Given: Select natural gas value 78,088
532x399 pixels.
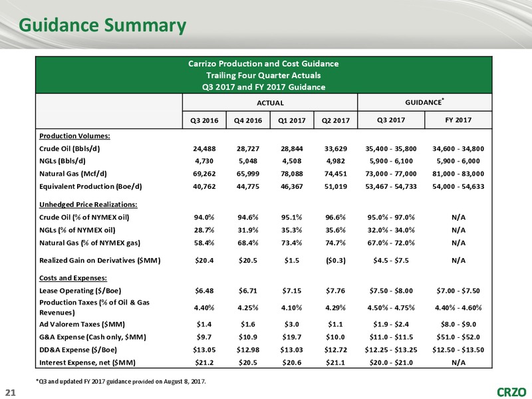Looking at the screenshot, I should 292,174.
